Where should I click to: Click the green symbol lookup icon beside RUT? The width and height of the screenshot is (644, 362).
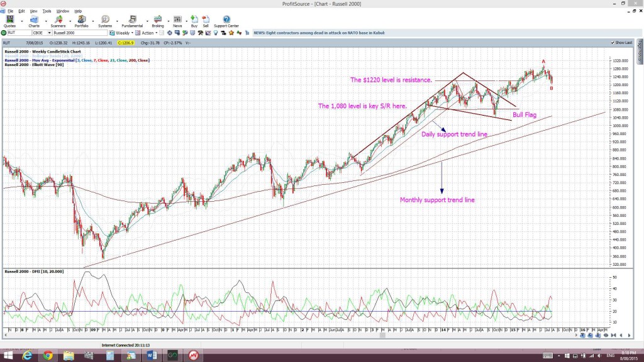[x=4, y=33]
